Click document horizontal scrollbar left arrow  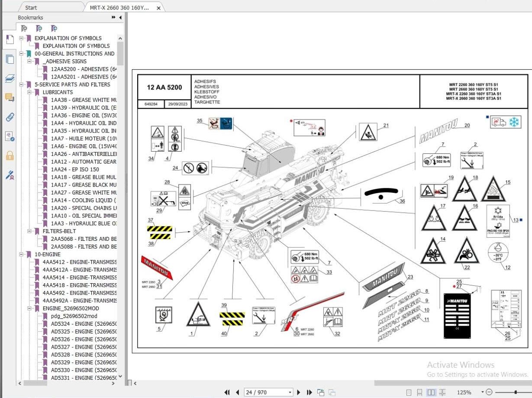click(135, 383)
